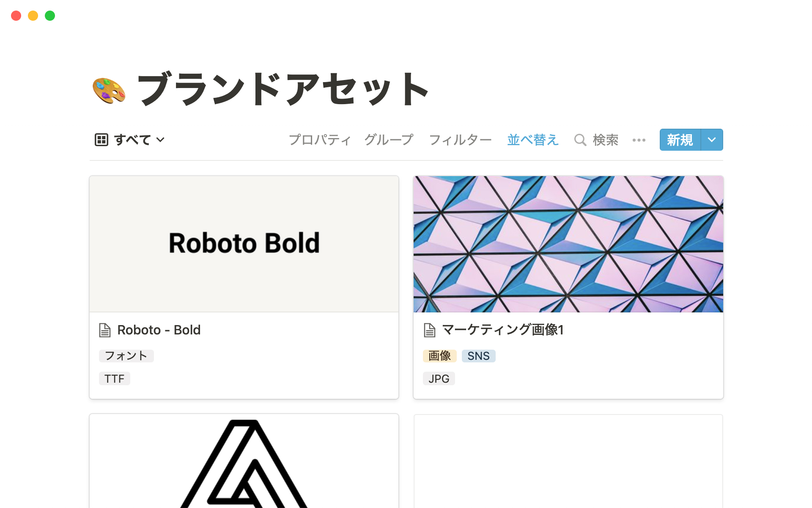Expand the すべて view dropdown
The width and height of the screenshot is (812, 508).
[x=161, y=140]
